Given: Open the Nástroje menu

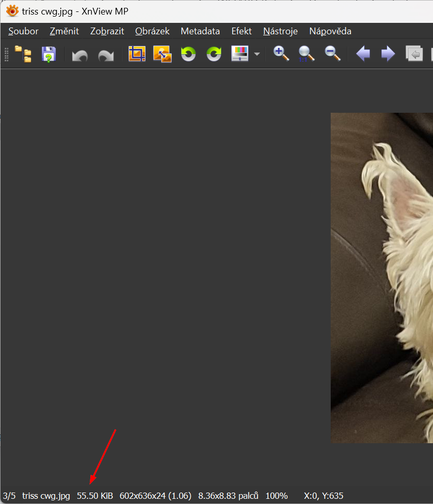Looking at the screenshot, I should 280,31.
